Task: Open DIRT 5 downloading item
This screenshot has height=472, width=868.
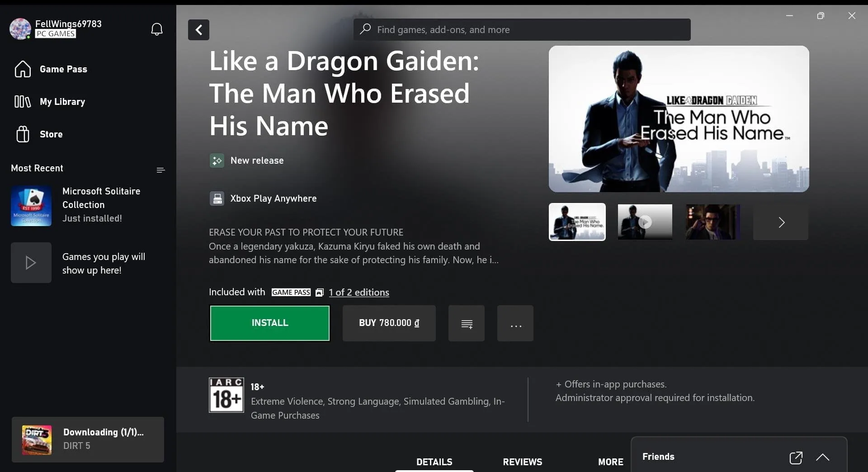Action: tap(88, 439)
